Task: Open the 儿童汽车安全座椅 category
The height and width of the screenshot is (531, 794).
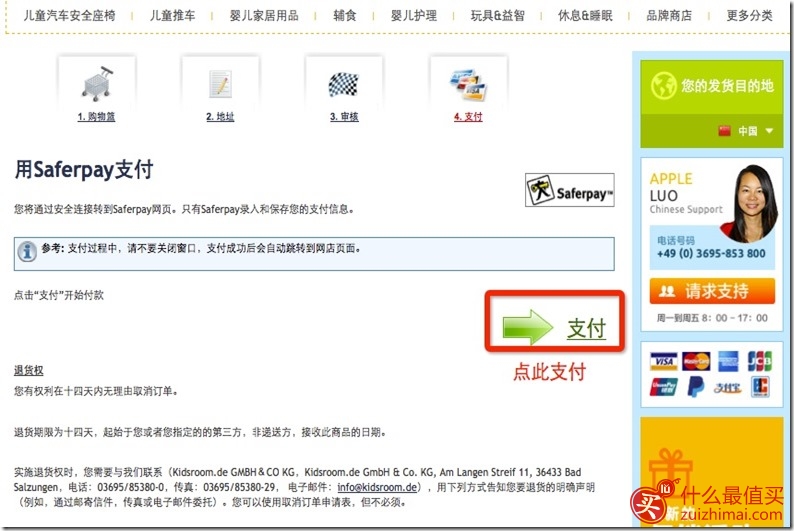Action: pos(70,16)
